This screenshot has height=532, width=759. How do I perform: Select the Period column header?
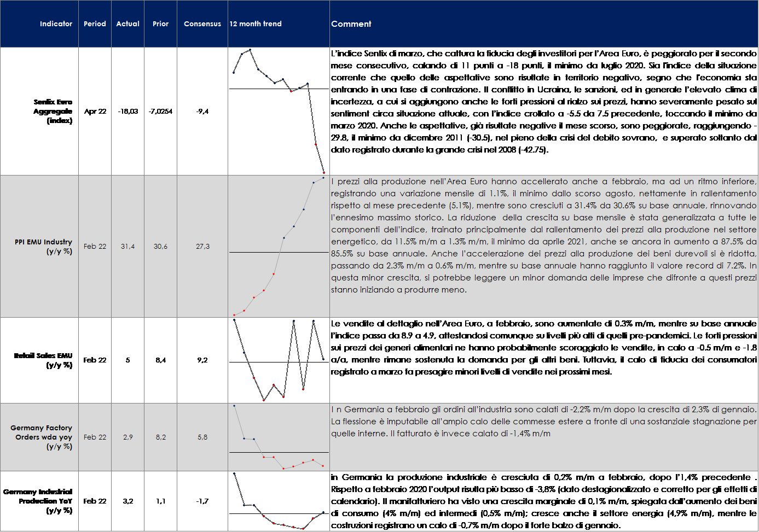[95, 24]
